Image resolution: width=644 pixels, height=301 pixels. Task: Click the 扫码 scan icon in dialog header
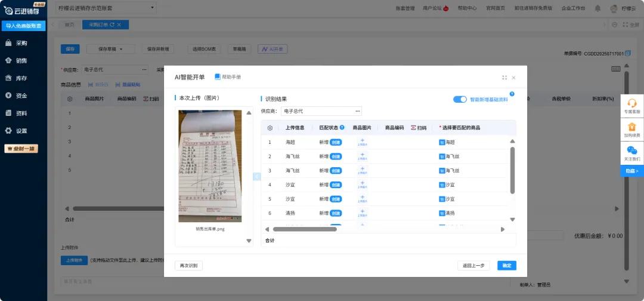419,128
